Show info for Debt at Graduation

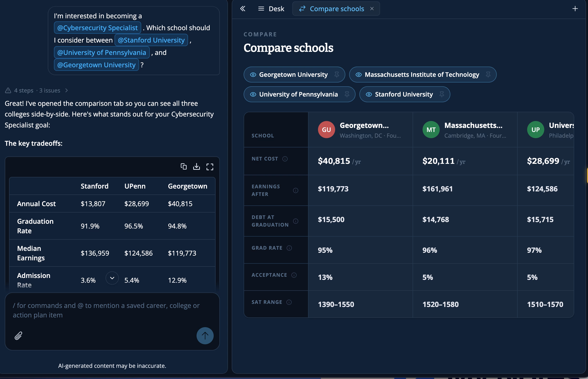click(295, 221)
